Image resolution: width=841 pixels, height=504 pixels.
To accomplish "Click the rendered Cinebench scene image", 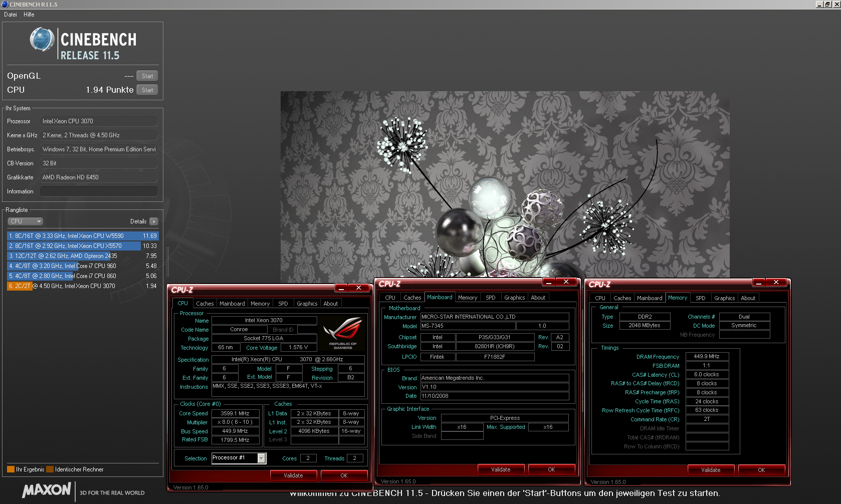I will coord(505,185).
